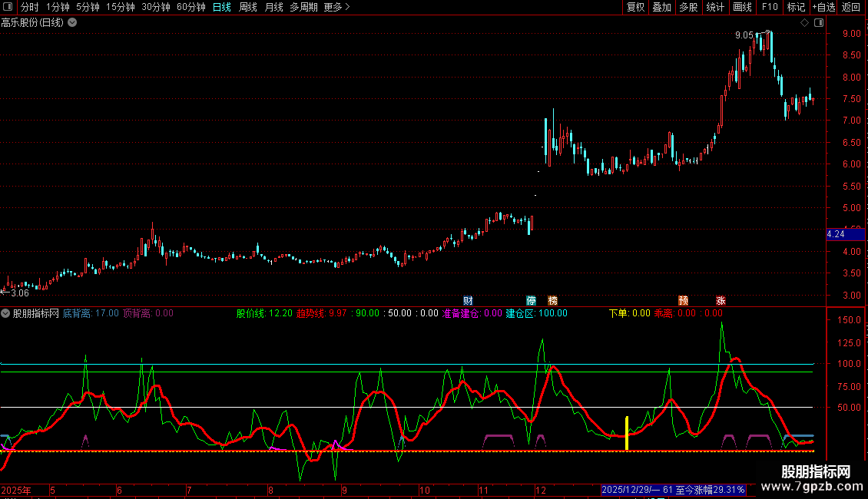Switch to the 周线 weekly chart tab

click(248, 7)
